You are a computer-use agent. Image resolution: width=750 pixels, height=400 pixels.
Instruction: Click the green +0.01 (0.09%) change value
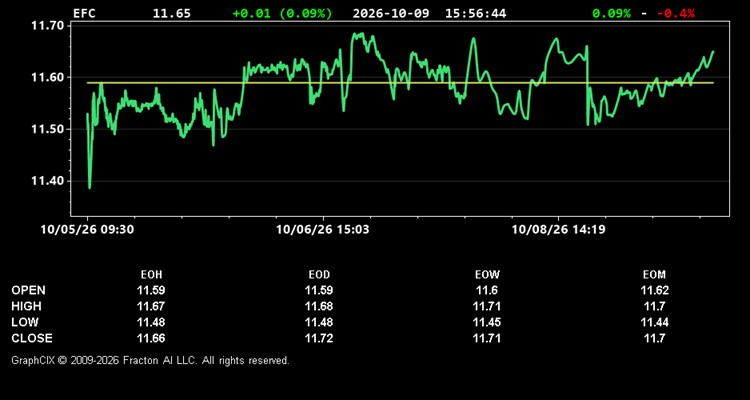point(282,13)
